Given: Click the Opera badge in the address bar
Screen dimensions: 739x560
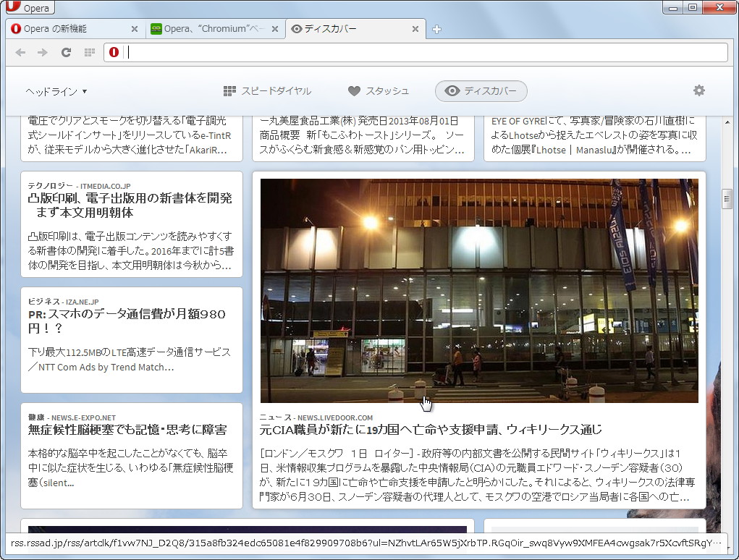Looking at the screenshot, I should pos(113,52).
